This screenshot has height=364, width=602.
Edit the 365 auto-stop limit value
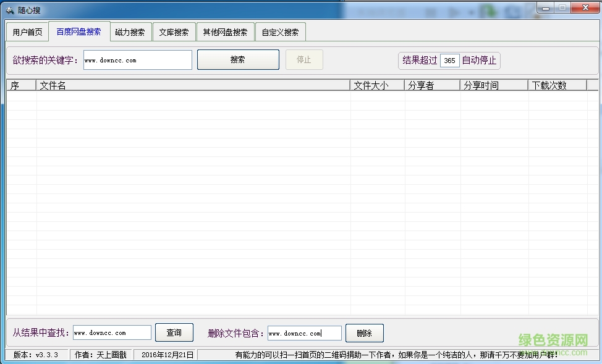click(x=449, y=61)
